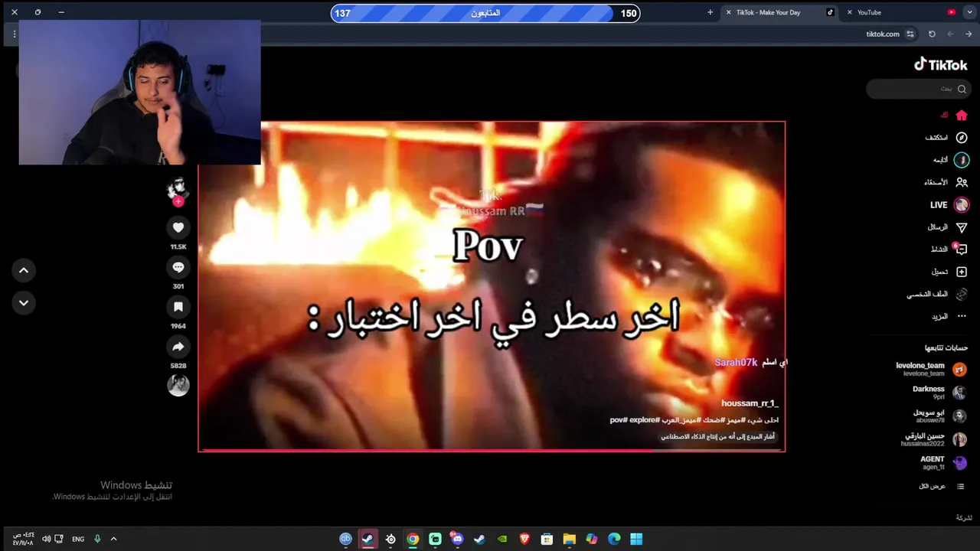Image resolution: width=980 pixels, height=551 pixels.
Task: Open Explore with the compass icon
Action: pos(962,138)
